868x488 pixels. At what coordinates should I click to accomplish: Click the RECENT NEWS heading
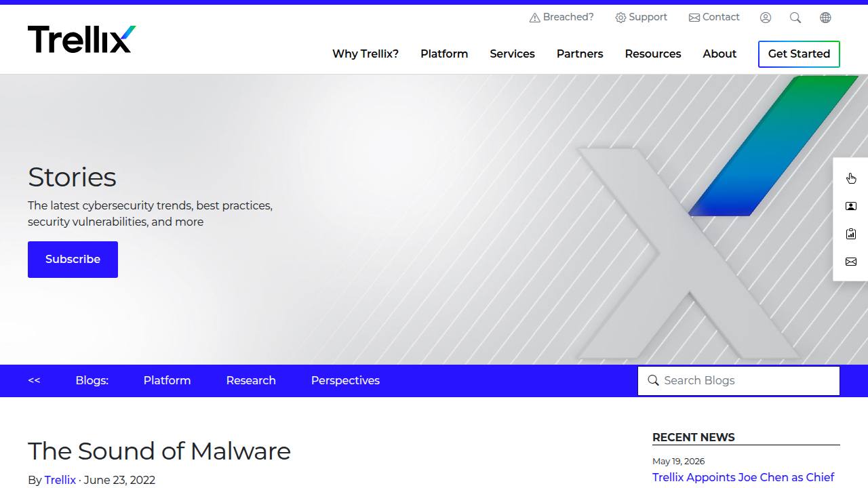point(693,437)
